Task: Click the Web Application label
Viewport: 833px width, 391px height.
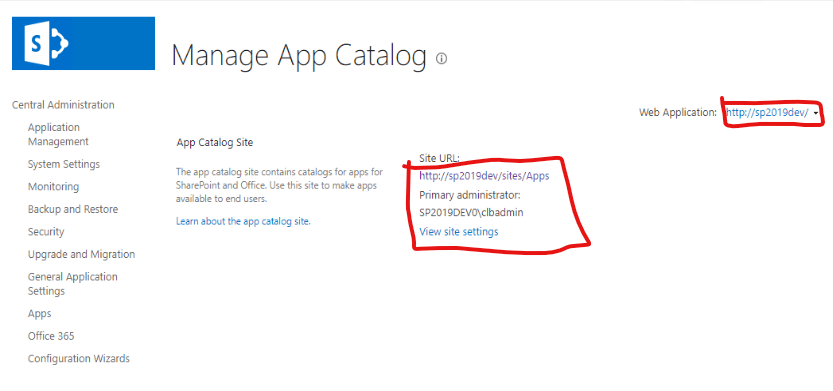Action: coord(678,113)
